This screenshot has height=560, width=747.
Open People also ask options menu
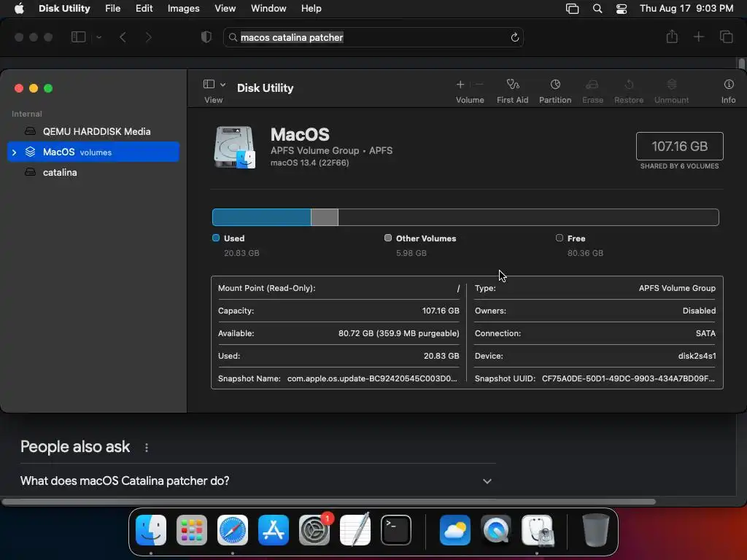[x=146, y=448]
